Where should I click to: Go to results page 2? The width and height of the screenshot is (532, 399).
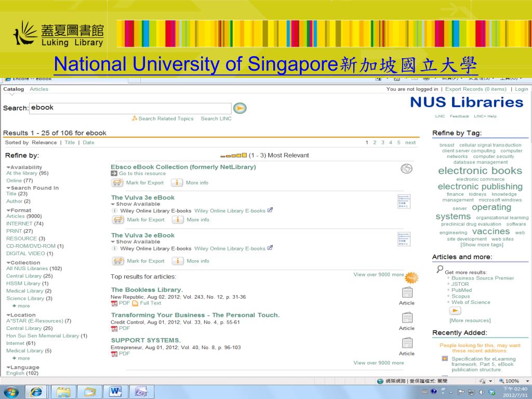click(375, 142)
